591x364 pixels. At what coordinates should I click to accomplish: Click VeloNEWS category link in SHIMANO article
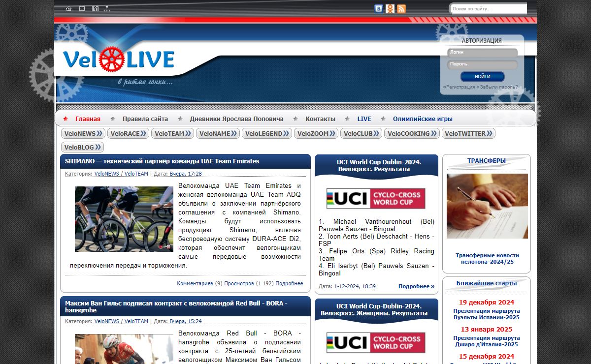(107, 174)
